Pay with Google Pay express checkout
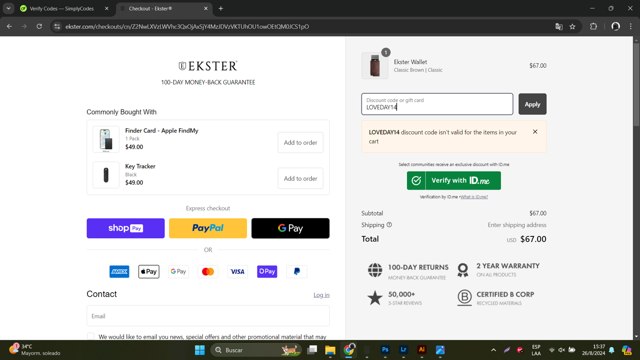640x360 pixels. [290, 228]
